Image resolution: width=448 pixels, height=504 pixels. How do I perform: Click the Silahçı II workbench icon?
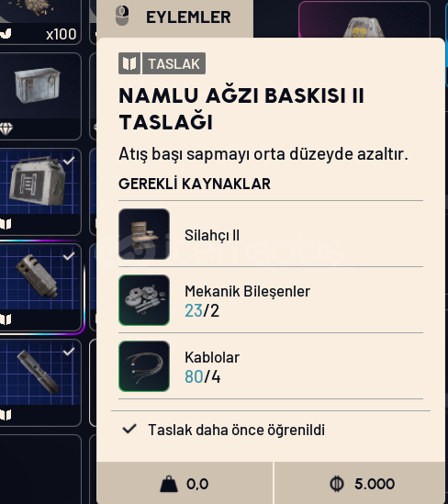[144, 234]
